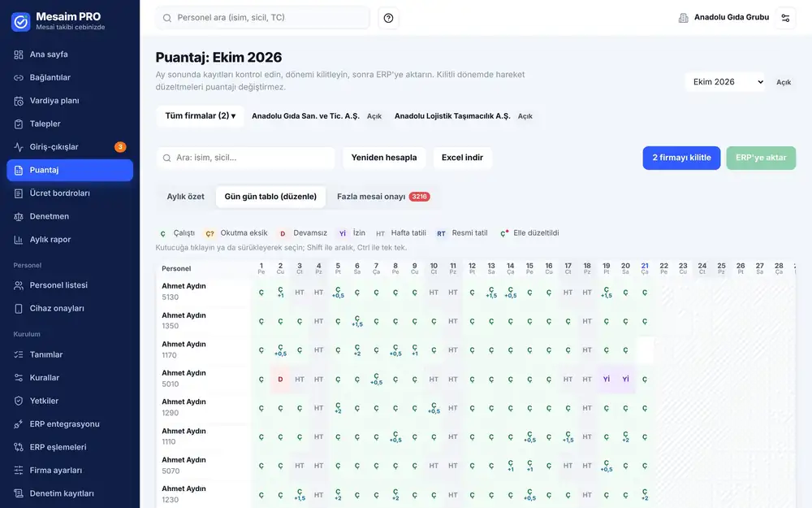The image size is (812, 508).
Task: Expand the Tüm firmalar (2) dropdown
Action: point(201,116)
